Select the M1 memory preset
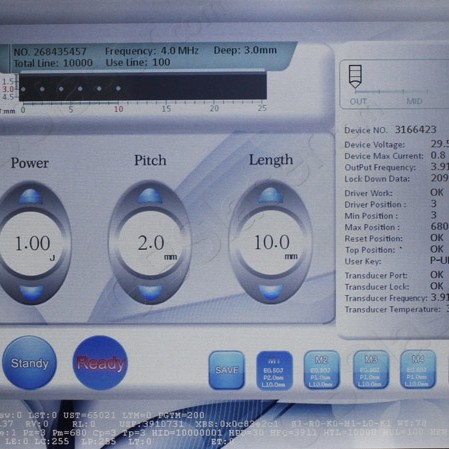Screen dimensions: 449x449 [274, 370]
